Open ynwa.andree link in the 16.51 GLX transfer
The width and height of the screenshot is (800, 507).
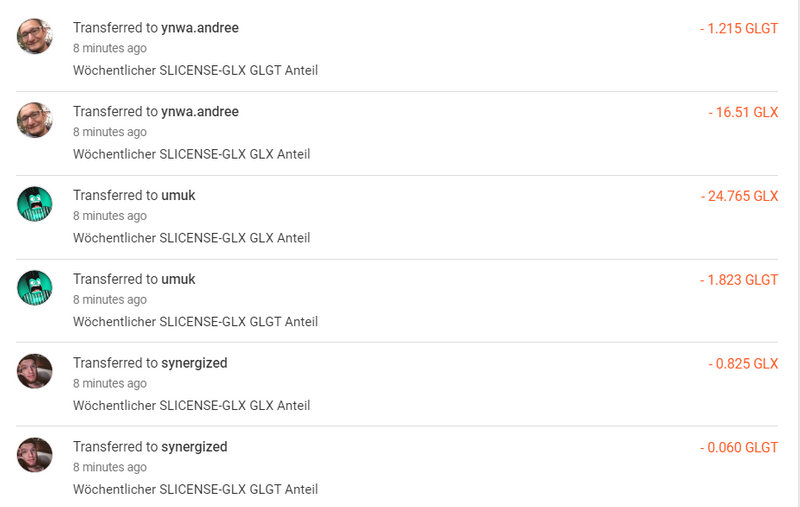(200, 112)
